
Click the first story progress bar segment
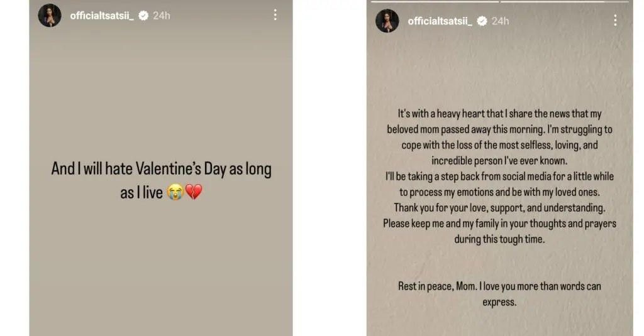pyautogui.click(x=435, y=1)
